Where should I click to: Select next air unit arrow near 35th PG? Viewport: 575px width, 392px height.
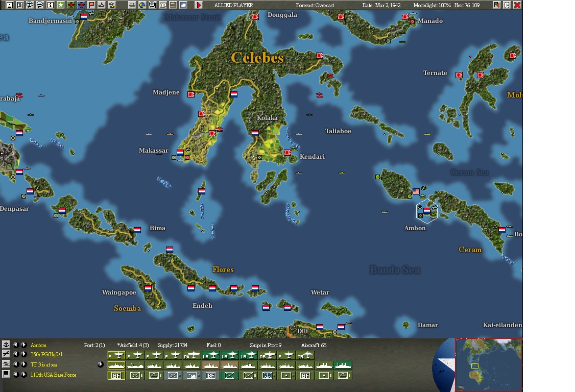pyautogui.click(x=24, y=354)
